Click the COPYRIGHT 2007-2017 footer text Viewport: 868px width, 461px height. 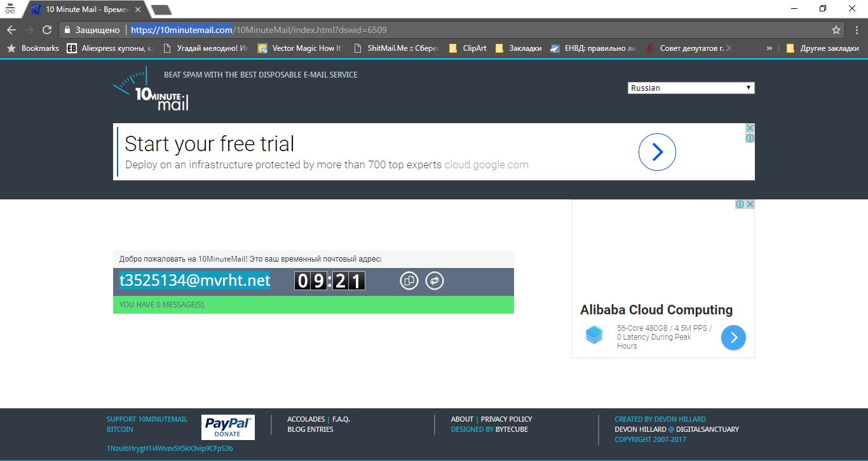pos(651,439)
